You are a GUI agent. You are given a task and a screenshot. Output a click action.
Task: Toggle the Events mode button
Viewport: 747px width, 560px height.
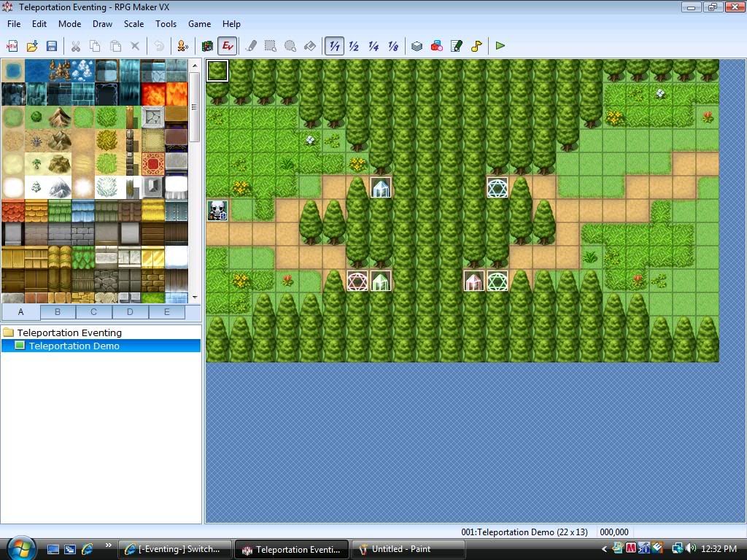click(x=228, y=46)
